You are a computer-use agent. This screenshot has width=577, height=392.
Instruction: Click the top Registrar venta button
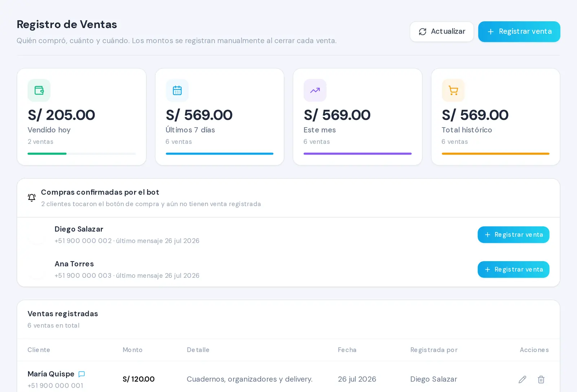coord(519,32)
